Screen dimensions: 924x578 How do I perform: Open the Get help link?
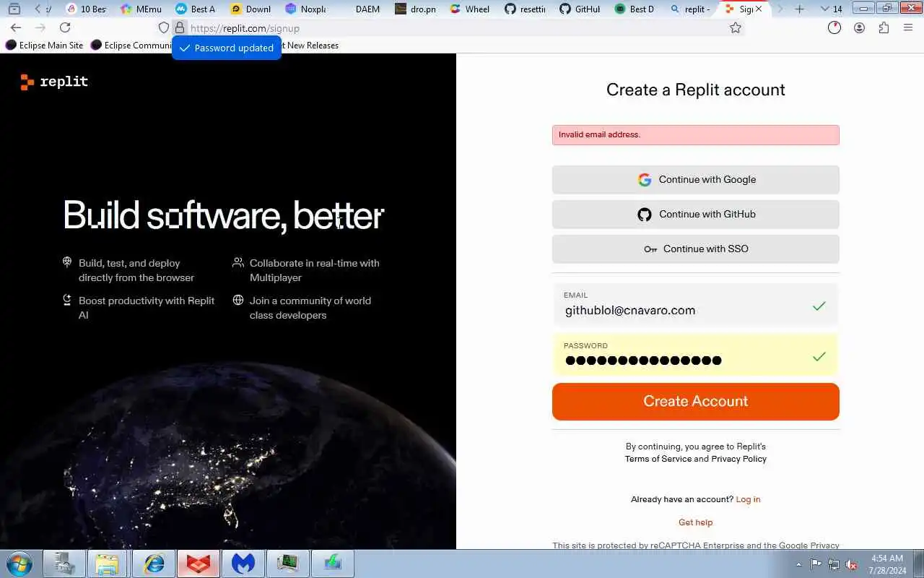[695, 522]
